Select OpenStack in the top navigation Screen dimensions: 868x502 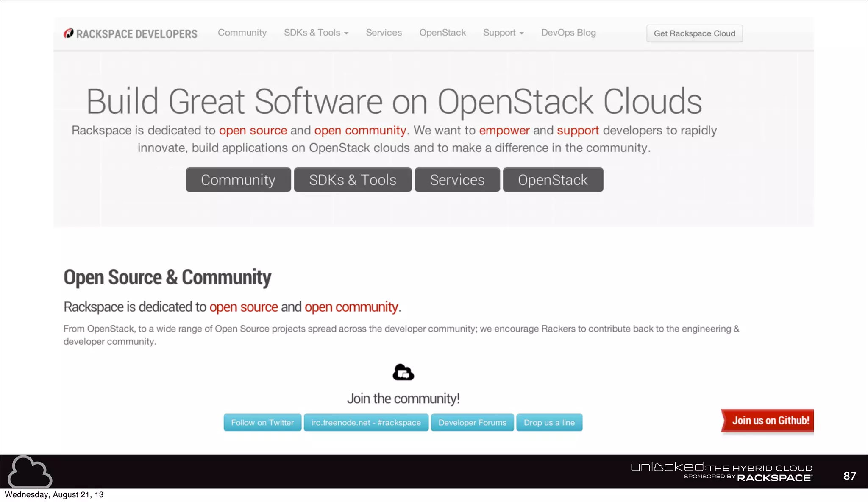tap(442, 33)
